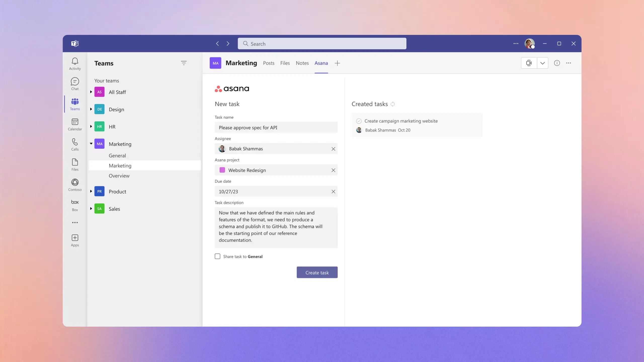The height and width of the screenshot is (362, 644).
Task: Switch to the Notes tab
Action: pos(302,63)
